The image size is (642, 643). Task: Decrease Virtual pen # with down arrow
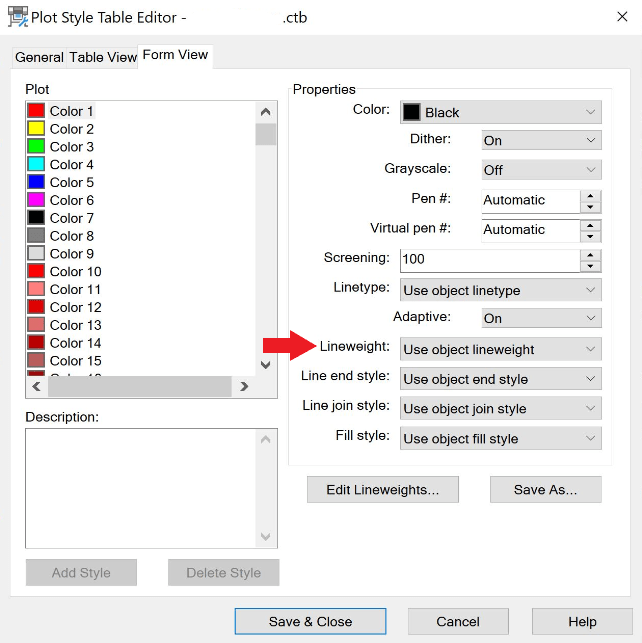590,237
